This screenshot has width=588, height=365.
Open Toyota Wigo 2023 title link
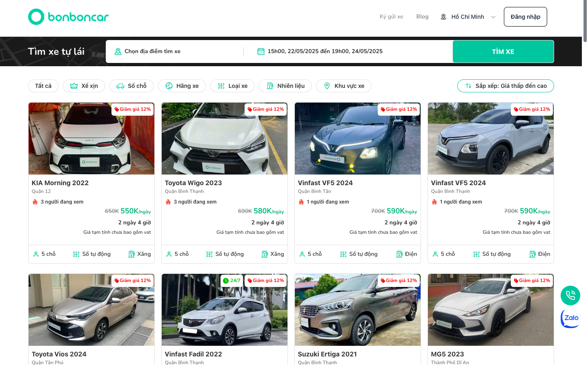pos(194,183)
